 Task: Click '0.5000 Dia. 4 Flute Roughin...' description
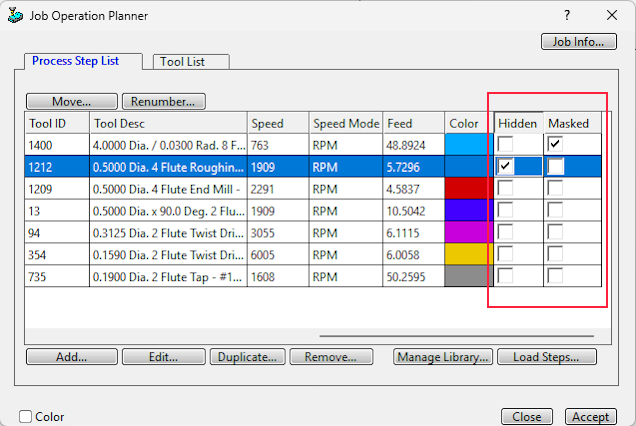(x=168, y=167)
